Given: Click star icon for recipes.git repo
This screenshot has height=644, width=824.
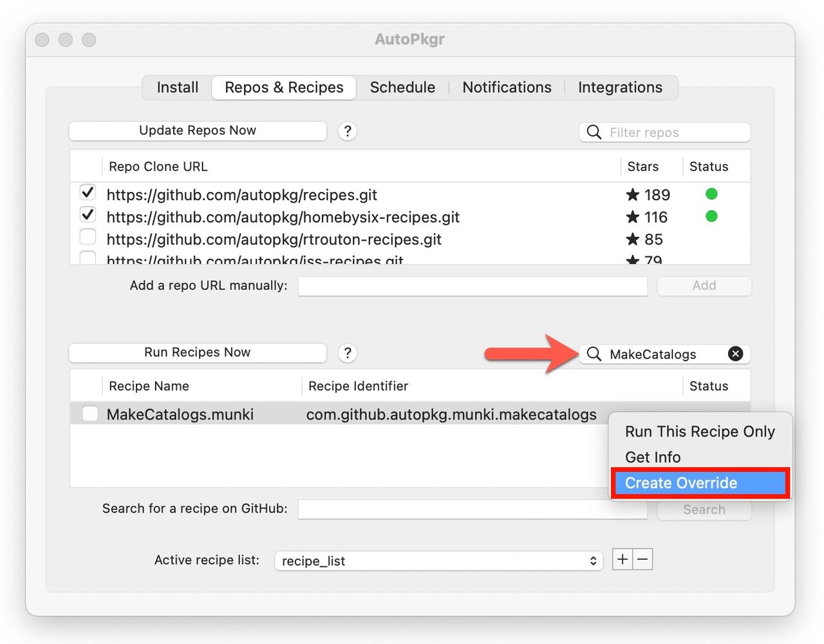Looking at the screenshot, I should [633, 194].
